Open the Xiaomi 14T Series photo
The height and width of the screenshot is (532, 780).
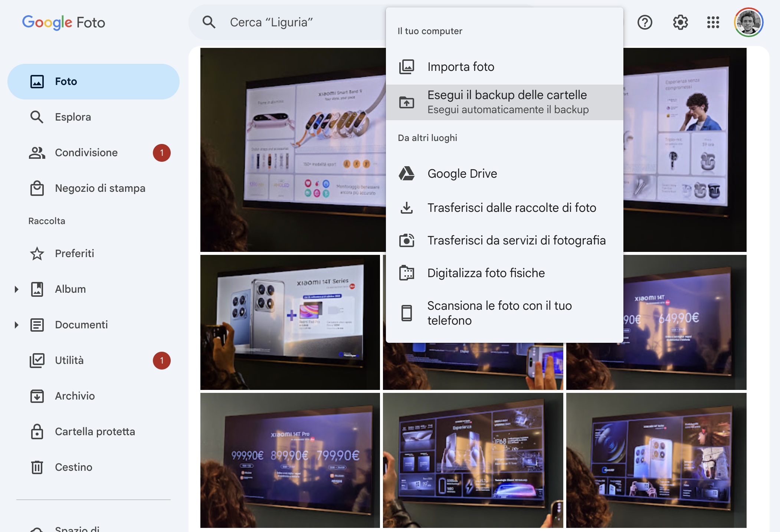290,322
